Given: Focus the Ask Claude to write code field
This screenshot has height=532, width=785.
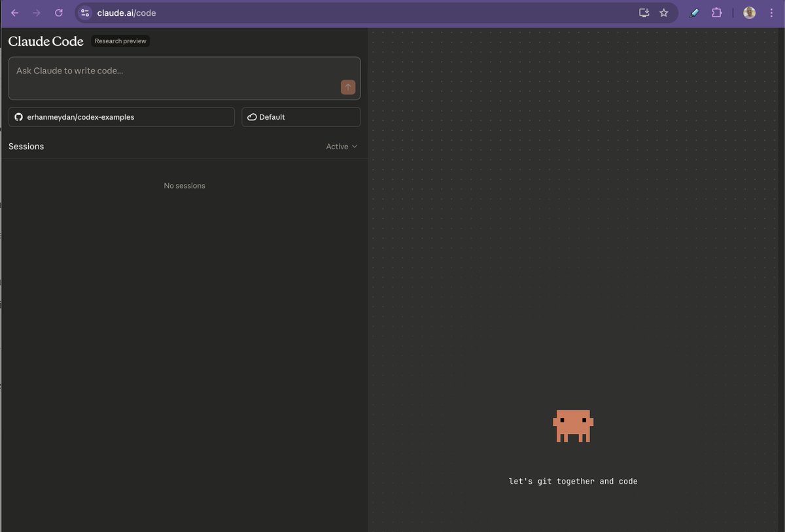Looking at the screenshot, I should click(184, 78).
